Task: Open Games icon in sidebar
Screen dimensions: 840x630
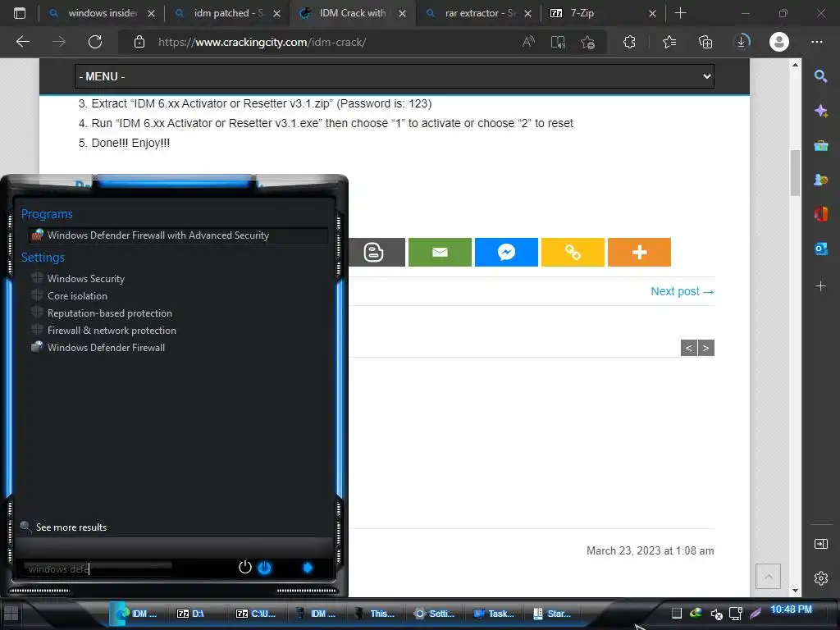Action: point(820,180)
